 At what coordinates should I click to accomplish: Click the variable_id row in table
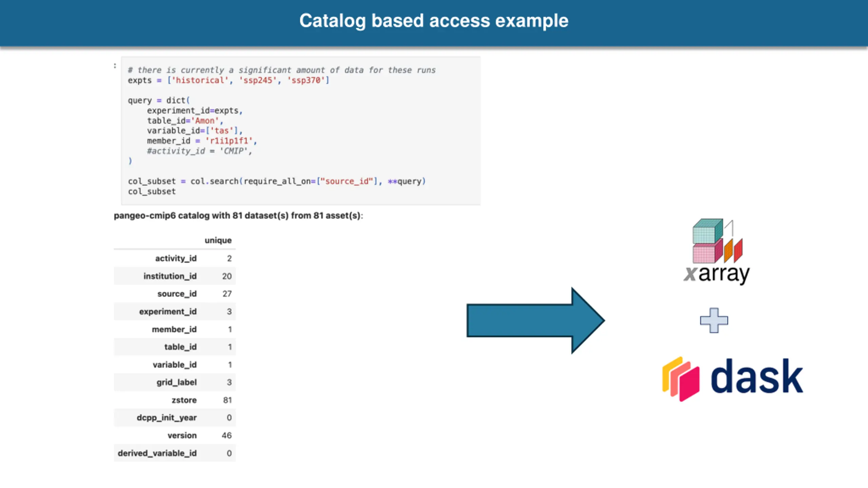(175, 365)
